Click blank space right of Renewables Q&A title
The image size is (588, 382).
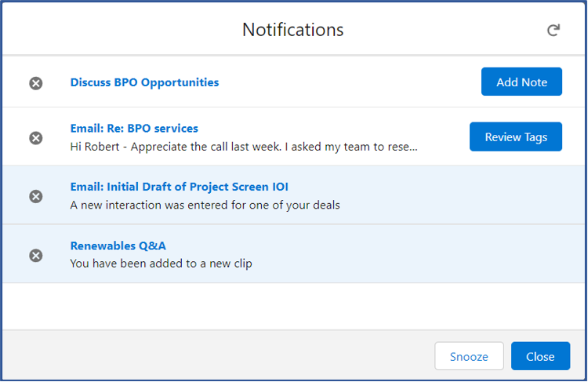click(375, 246)
